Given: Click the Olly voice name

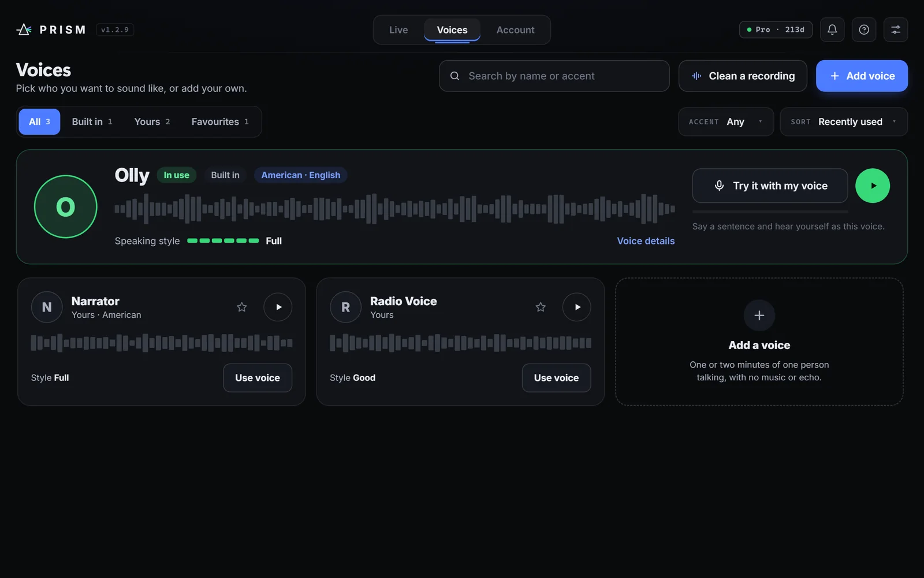Looking at the screenshot, I should tap(132, 175).
